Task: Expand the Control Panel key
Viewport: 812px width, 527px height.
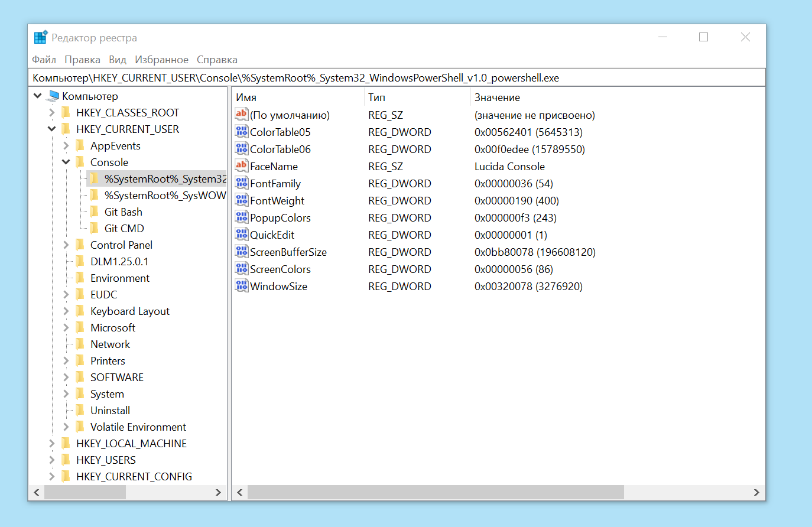Action: point(66,245)
